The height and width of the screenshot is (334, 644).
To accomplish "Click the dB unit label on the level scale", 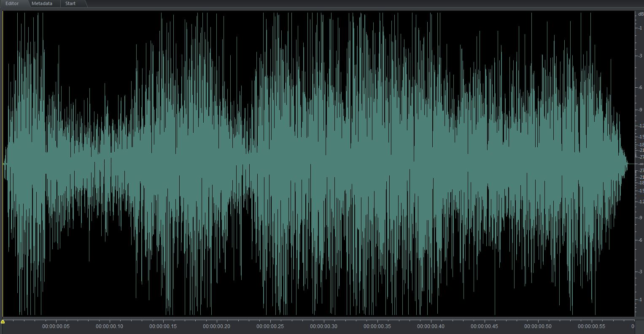I will click(x=640, y=14).
